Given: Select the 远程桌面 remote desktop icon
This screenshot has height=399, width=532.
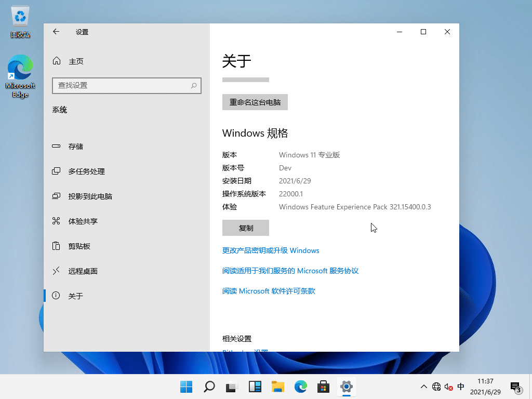Looking at the screenshot, I should coord(56,271).
